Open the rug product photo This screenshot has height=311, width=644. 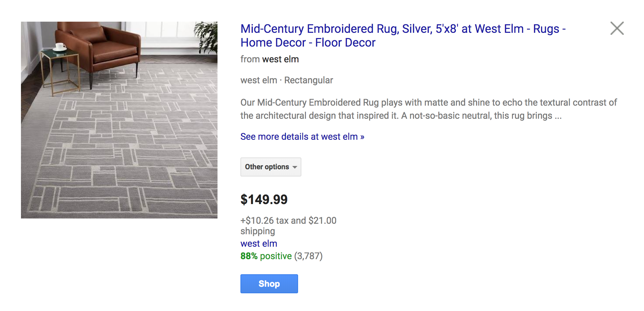click(119, 120)
